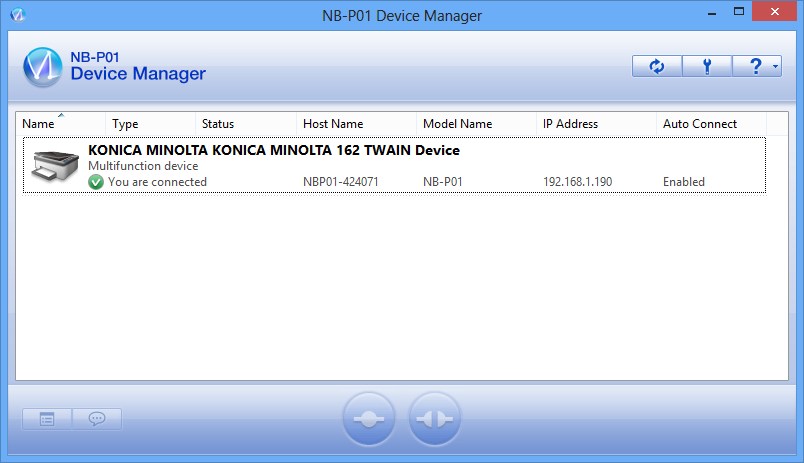Sort by Host Name column header
Image resolution: width=804 pixels, height=463 pixels.
coord(356,124)
